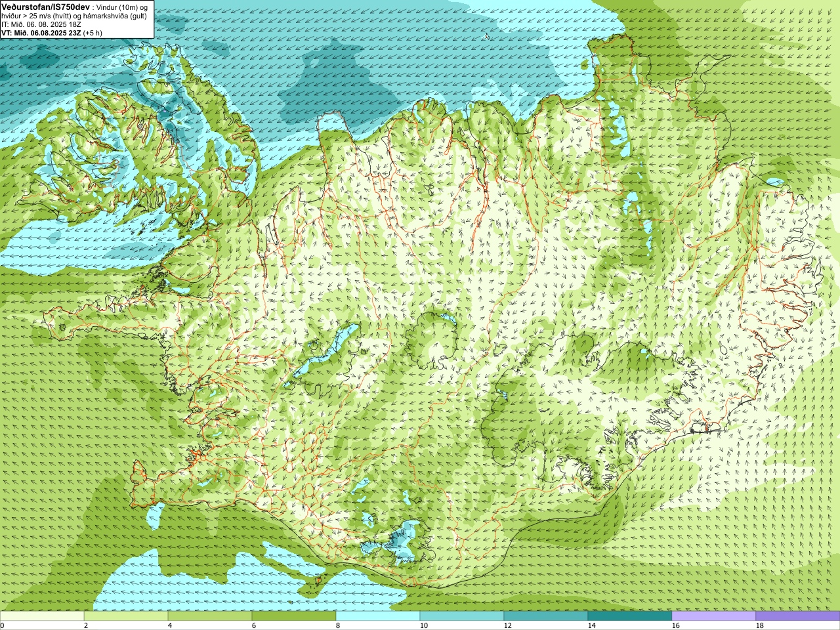Click the scale label "2"
The width and height of the screenshot is (840, 630).
pyautogui.click(x=86, y=625)
